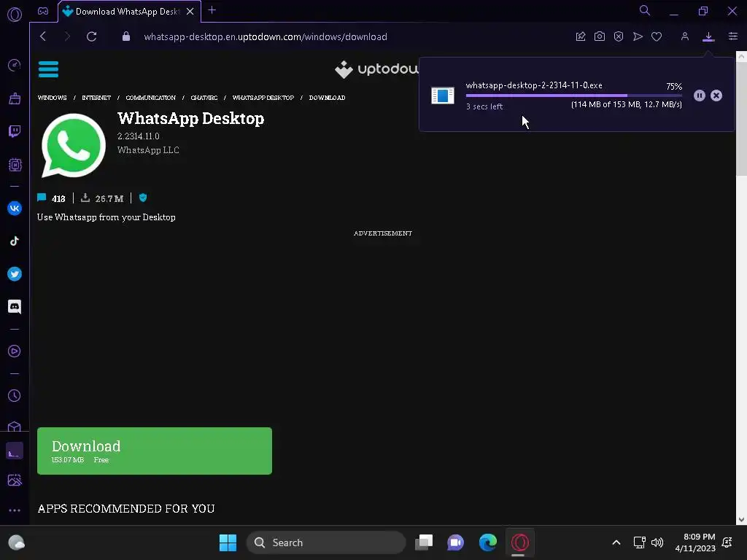Click the WhatsApp LLC developer link
This screenshot has height=560, width=747.
point(148,150)
